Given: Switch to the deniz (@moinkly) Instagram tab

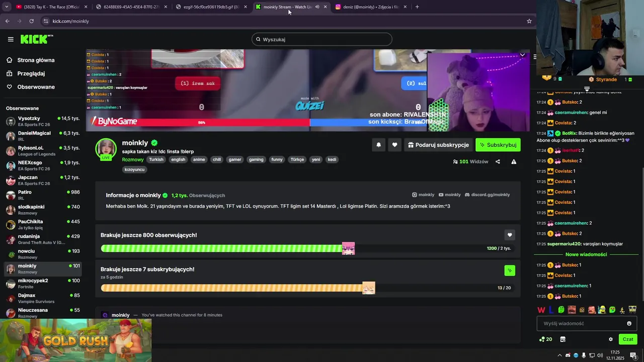Looking at the screenshot, I should (x=370, y=7).
